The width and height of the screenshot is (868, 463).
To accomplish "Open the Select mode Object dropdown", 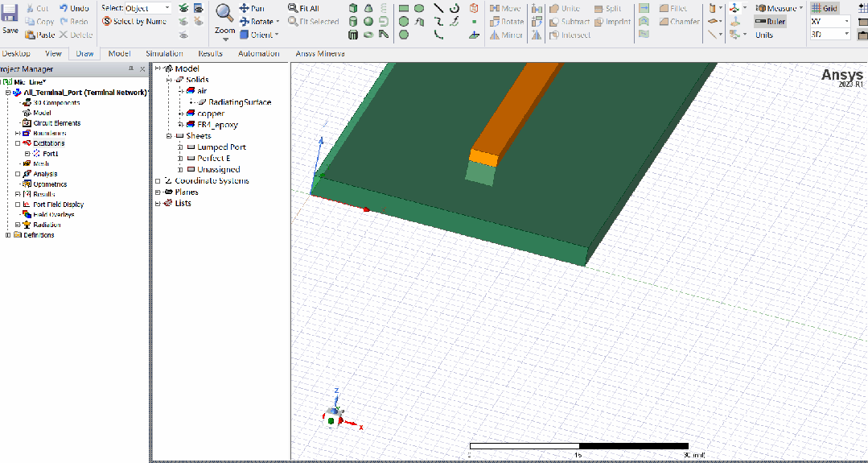I will click(148, 8).
